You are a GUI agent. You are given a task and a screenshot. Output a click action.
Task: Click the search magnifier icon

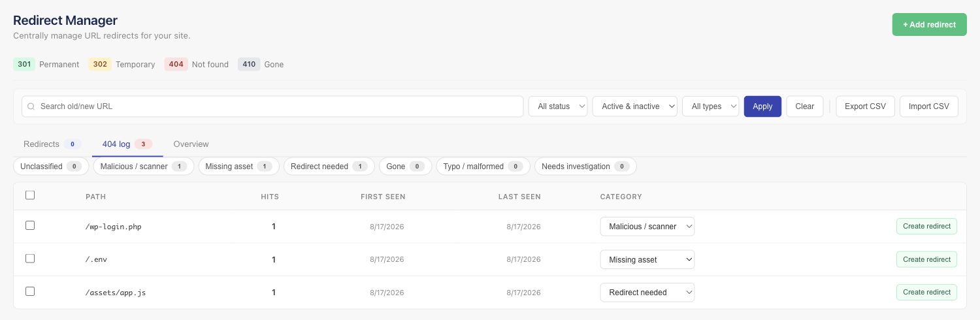coord(31,106)
